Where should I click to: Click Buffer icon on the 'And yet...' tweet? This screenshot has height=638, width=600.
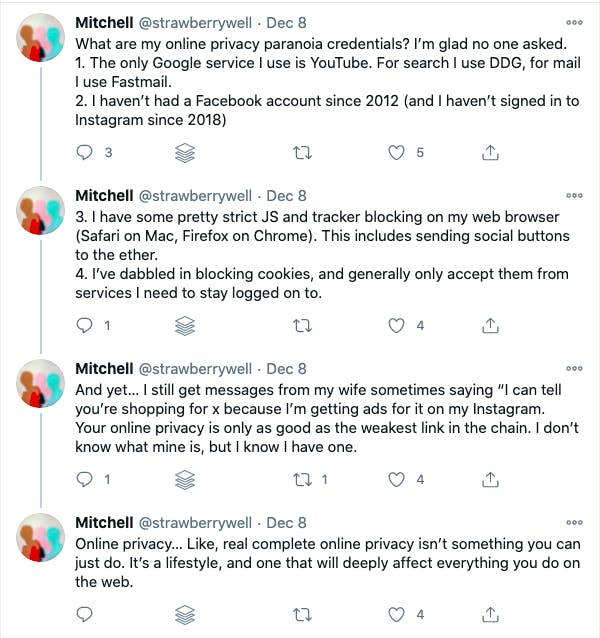click(x=185, y=480)
